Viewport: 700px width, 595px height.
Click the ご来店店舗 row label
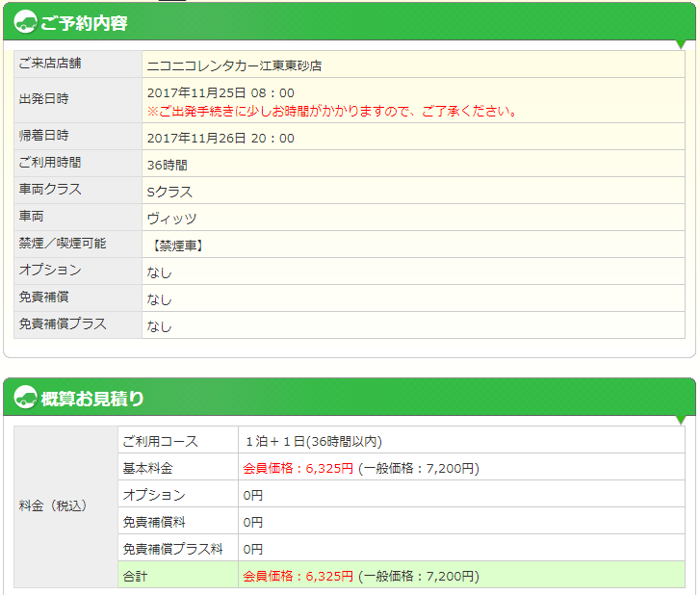pyautogui.click(x=49, y=64)
